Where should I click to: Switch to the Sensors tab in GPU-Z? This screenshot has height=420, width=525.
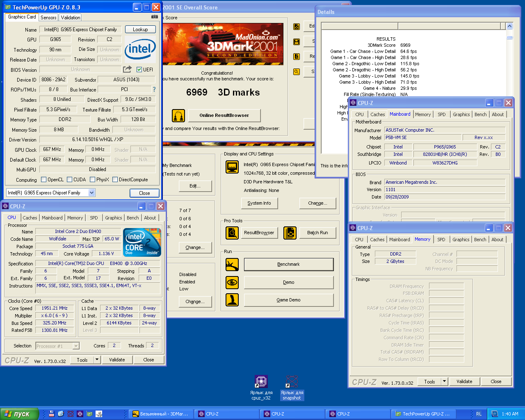[x=48, y=17]
